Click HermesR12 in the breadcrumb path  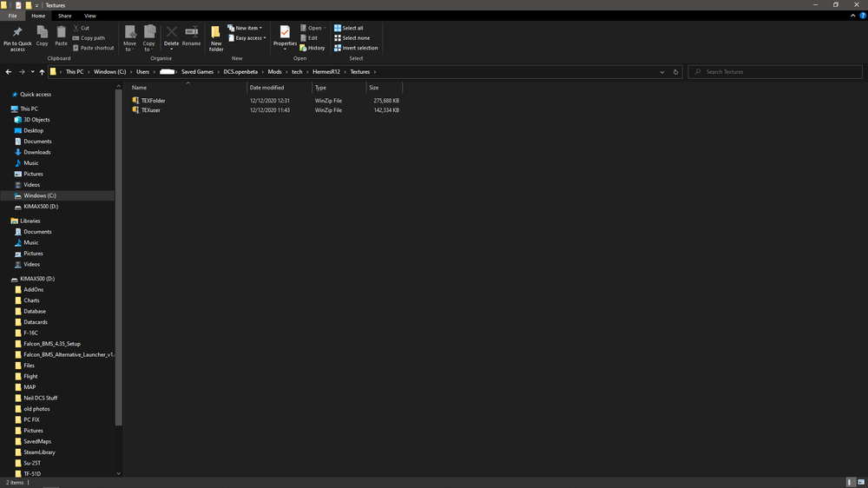pyautogui.click(x=326, y=72)
